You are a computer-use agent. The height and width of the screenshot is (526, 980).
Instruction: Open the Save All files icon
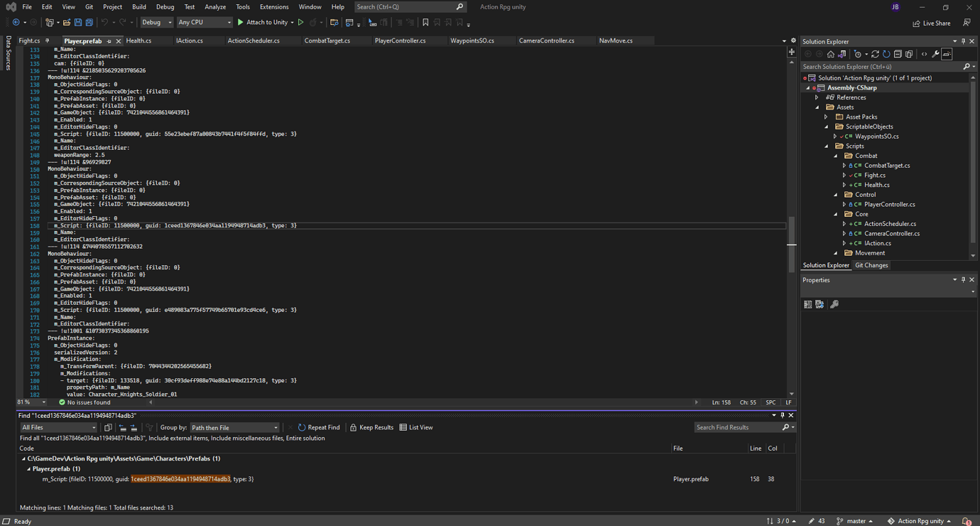[89, 22]
